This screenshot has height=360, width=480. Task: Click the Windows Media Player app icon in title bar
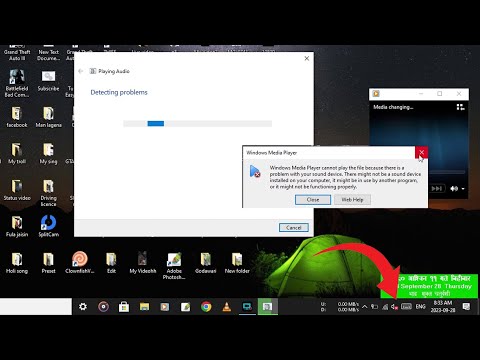tap(376, 94)
